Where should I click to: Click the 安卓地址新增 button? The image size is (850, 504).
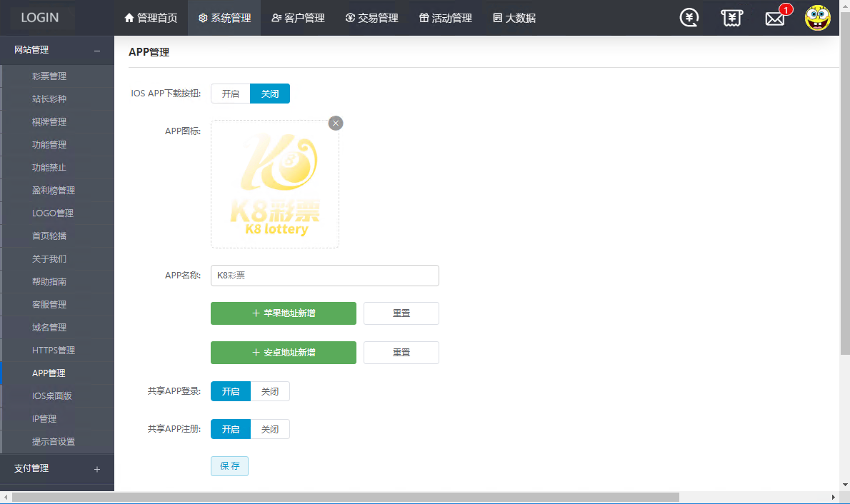[284, 353]
